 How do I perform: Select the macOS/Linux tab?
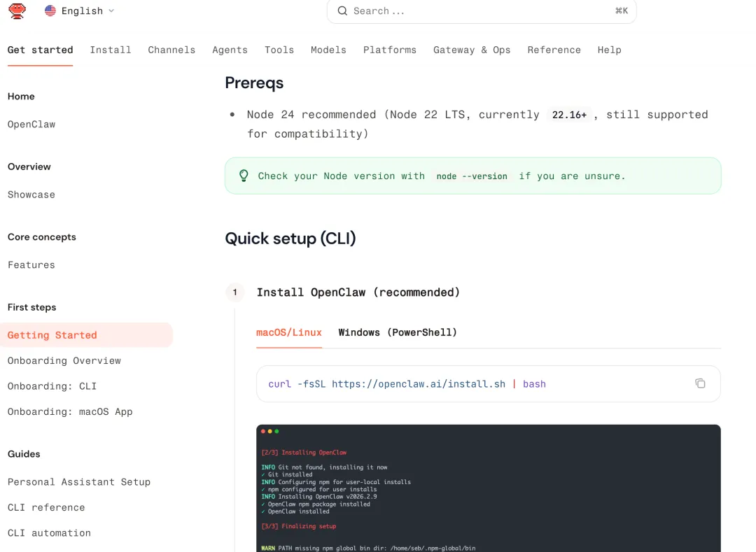point(289,332)
